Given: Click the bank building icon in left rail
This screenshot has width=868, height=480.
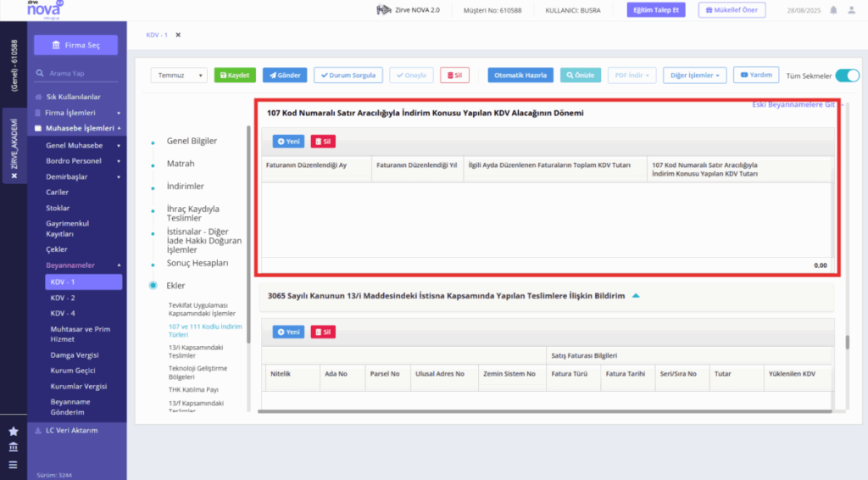Looking at the screenshot, I should [x=14, y=447].
